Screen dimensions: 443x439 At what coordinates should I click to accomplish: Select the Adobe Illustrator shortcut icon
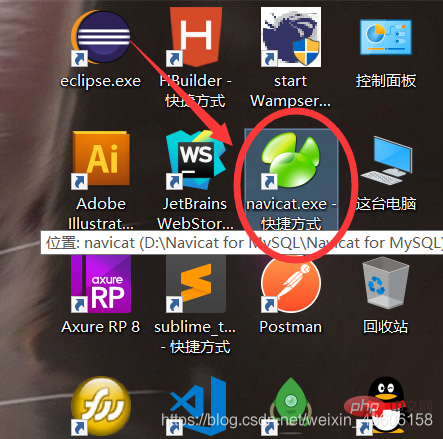pos(100,160)
